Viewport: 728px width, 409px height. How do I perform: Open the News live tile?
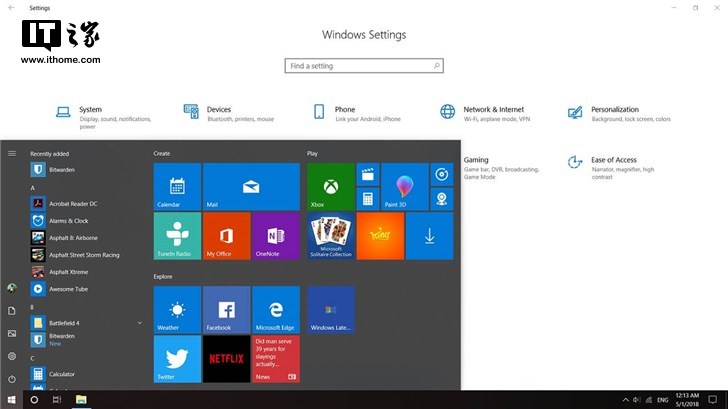[x=276, y=359]
